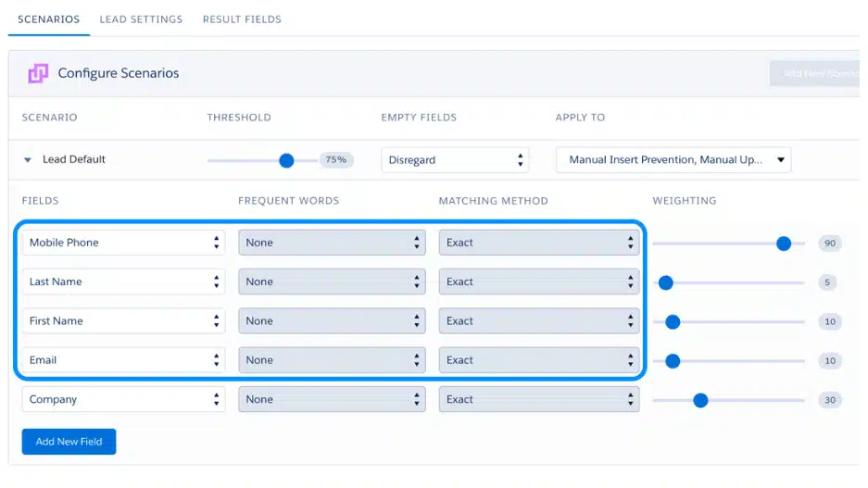Click the purple Configure Scenarios logo icon
This screenshot has height=488, width=868.
(x=38, y=73)
